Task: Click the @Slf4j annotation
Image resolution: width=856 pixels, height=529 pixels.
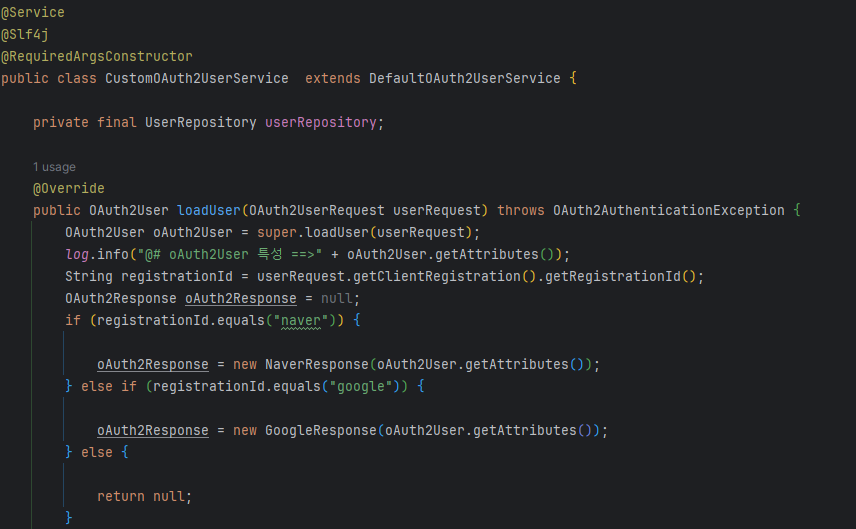Action: coord(25,34)
